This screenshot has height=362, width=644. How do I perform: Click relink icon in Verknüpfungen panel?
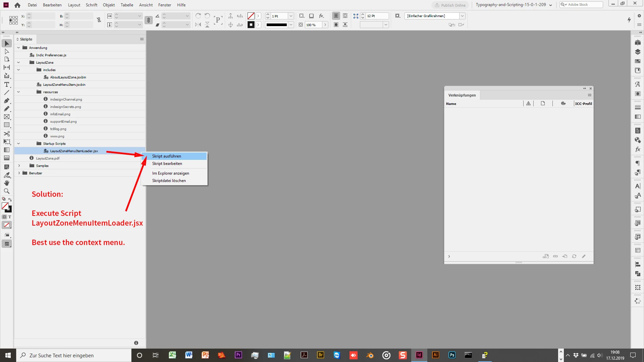pyautogui.click(x=555, y=256)
